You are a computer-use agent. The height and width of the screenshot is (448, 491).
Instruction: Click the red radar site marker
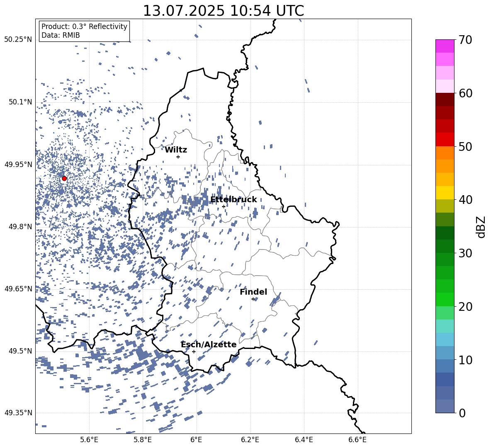(64, 178)
